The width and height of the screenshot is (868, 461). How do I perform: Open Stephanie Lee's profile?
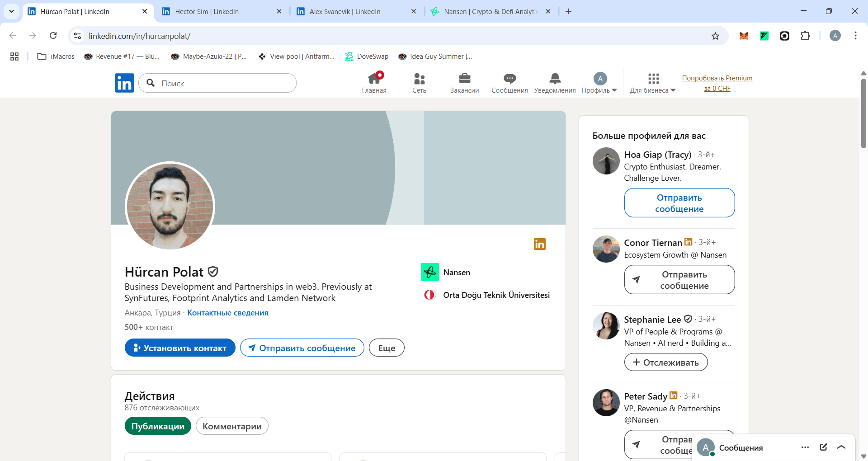[x=652, y=320]
